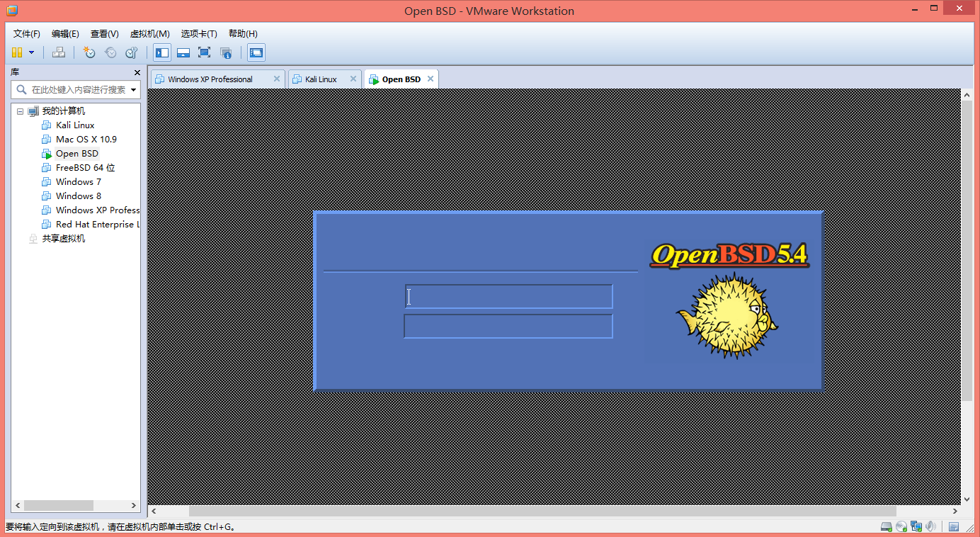Open the 查看(V) menu
Viewport: 980px width, 537px height.
point(104,33)
